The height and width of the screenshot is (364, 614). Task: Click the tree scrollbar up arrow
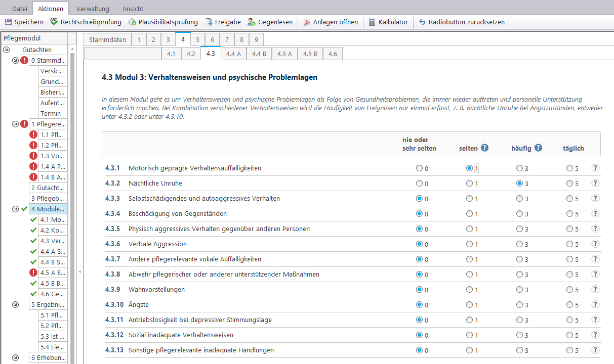[x=72, y=50]
